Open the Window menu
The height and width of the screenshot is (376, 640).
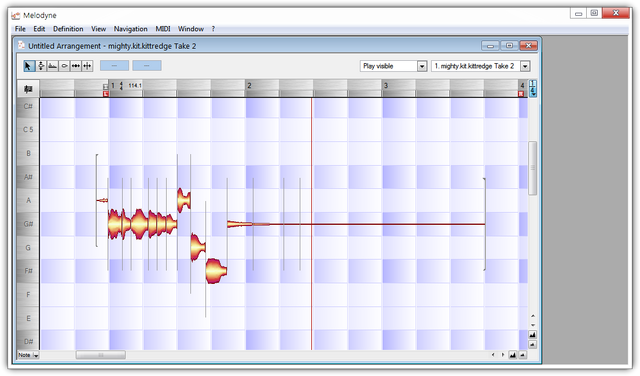click(191, 29)
